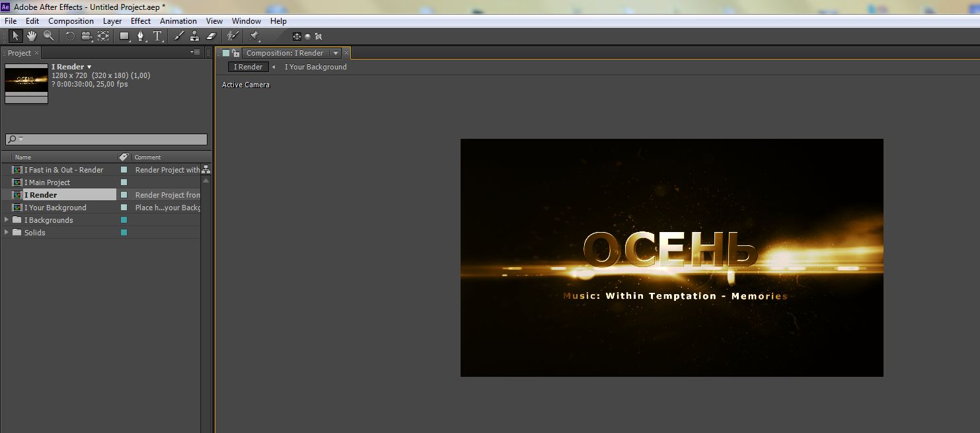Click the search magnifier icon in Project panel

[x=12, y=139]
